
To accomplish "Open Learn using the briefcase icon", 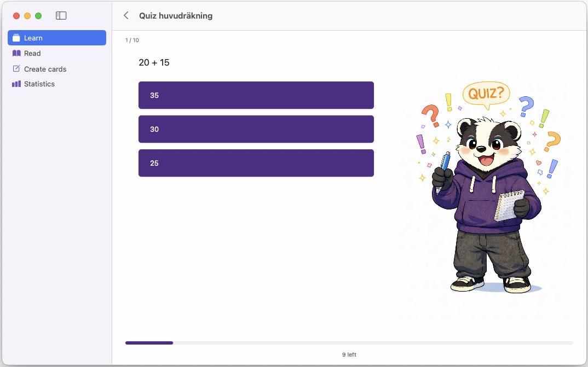I will pos(16,38).
